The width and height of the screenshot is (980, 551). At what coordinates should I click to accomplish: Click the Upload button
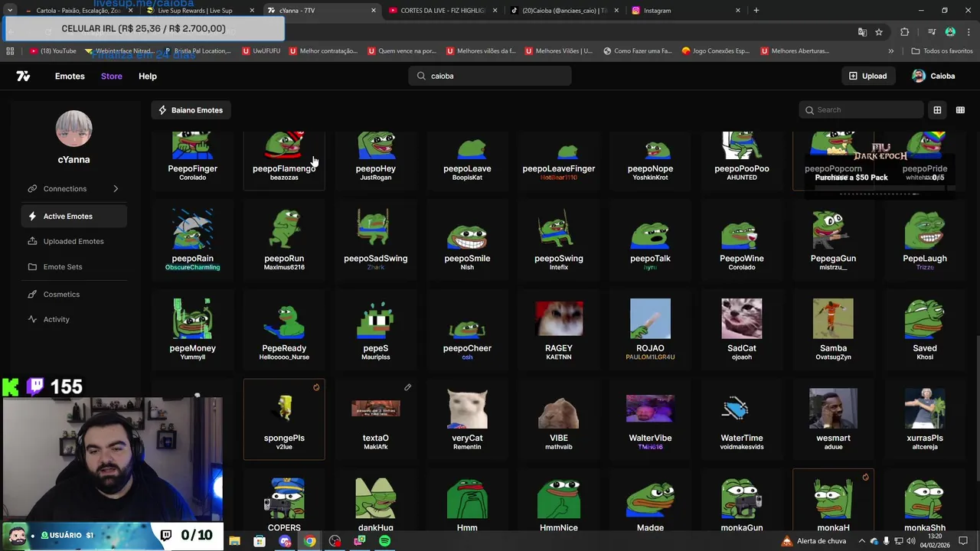pyautogui.click(x=867, y=76)
